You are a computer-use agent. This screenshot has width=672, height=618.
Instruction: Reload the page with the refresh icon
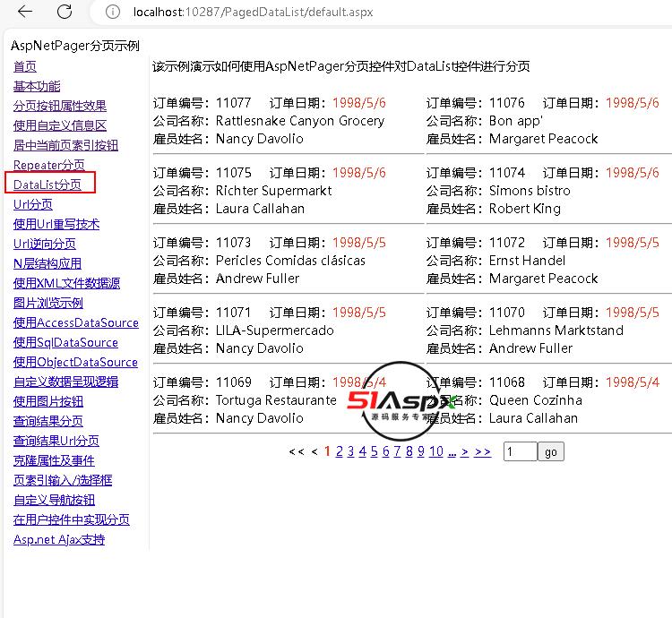coord(65,12)
